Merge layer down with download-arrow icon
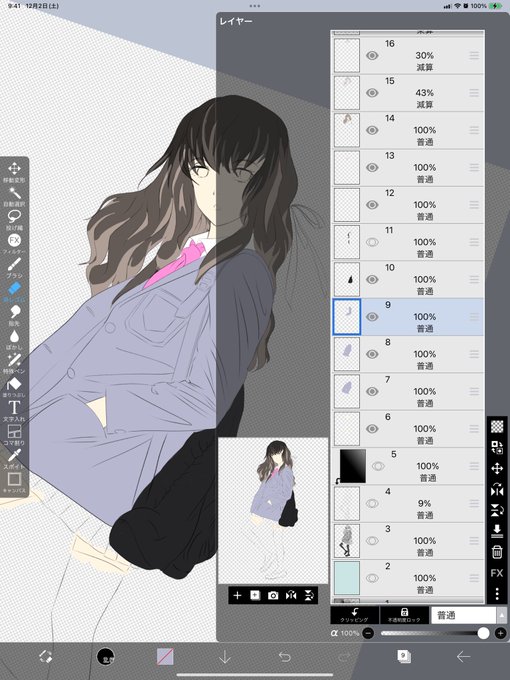This screenshot has height=680, width=510. 497,531
